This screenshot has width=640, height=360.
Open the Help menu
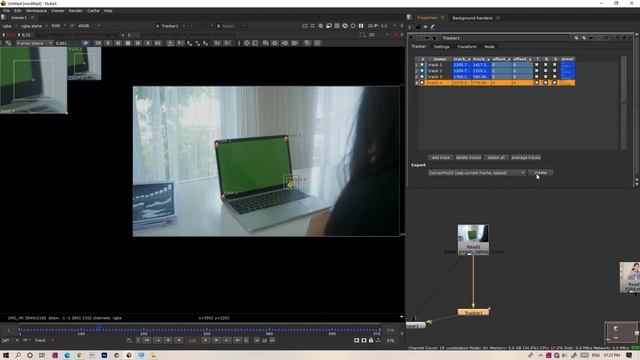coord(108,11)
